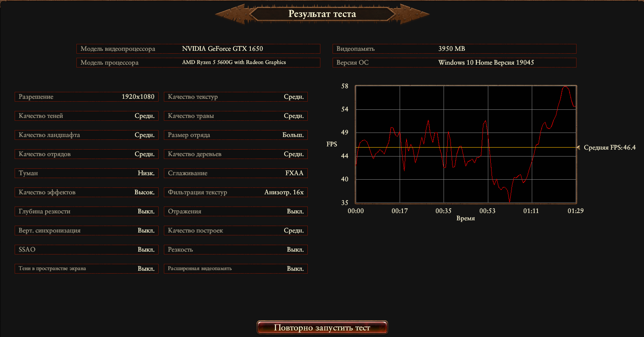Click the 00:53 time axis label
This screenshot has width=644, height=337.
[487, 211]
